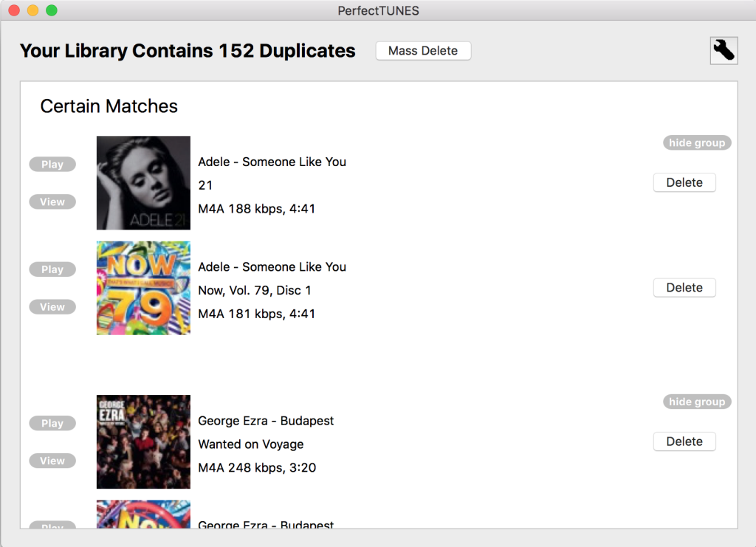View Budapest from Wanted on Voyage
The width and height of the screenshot is (756, 547).
pyautogui.click(x=52, y=461)
